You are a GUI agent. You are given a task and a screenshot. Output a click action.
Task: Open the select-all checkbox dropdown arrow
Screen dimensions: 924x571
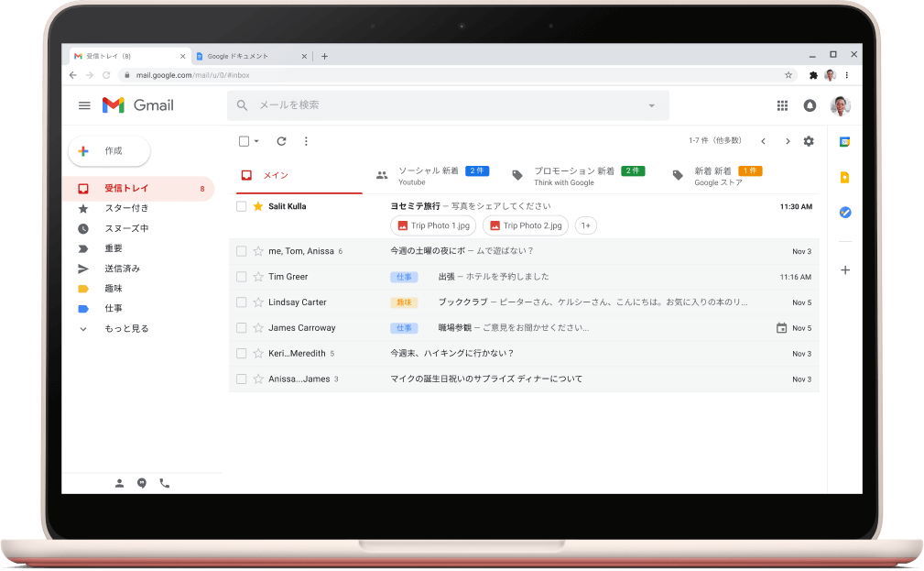(256, 141)
